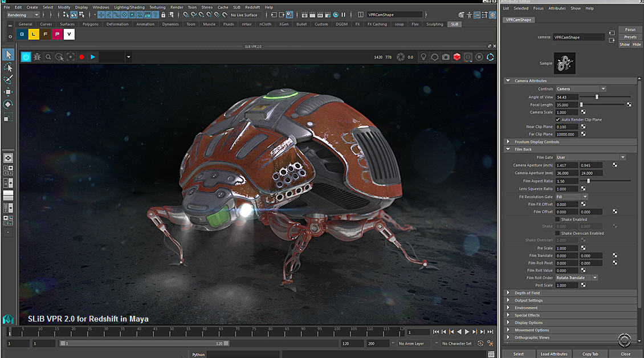Click the magnifier zoom icon in VPR toolbar
The height and width of the screenshot is (358, 644).
48,57
